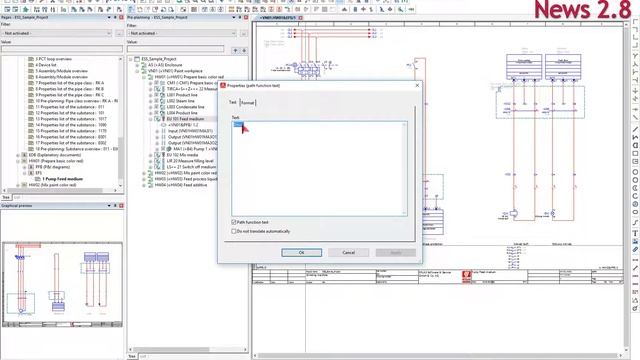Click the Pages panel Value field
The image size is (640, 360).
coord(62,49)
